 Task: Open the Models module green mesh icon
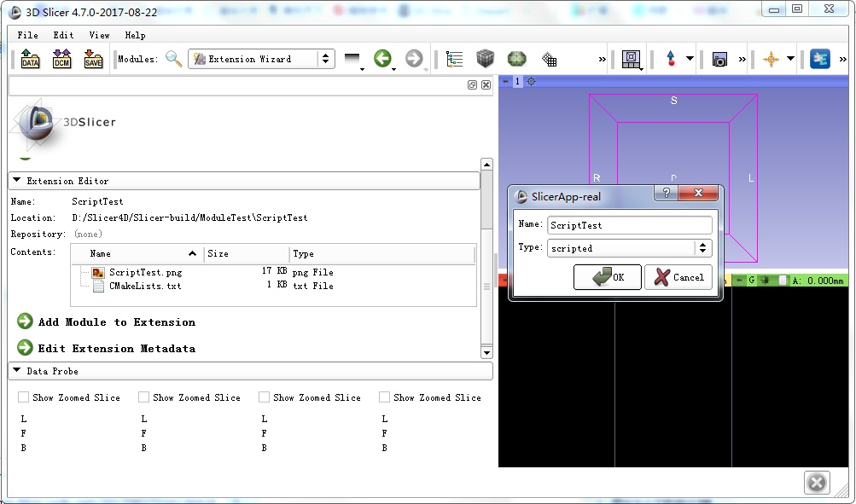(516, 58)
